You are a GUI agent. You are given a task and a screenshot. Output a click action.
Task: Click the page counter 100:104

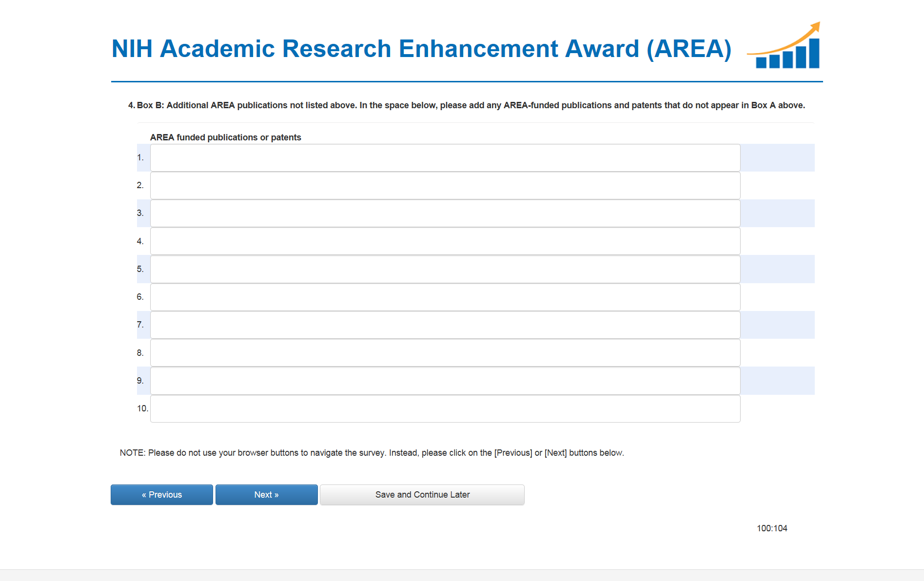point(772,528)
